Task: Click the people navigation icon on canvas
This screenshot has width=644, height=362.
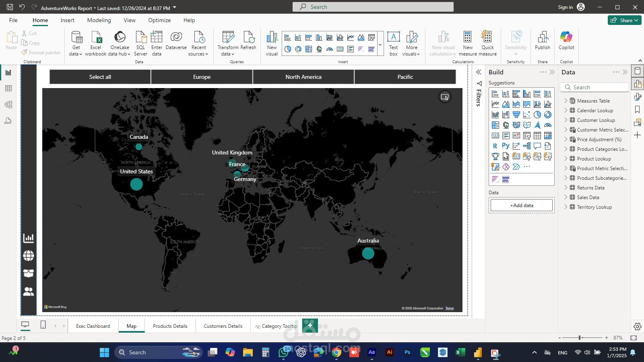Action: tap(29, 291)
